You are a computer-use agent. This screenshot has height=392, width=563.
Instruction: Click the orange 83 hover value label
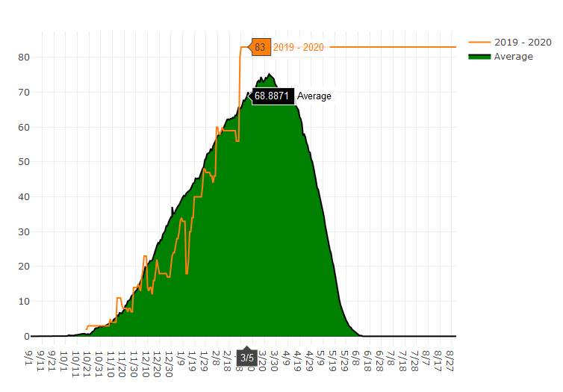(x=260, y=47)
